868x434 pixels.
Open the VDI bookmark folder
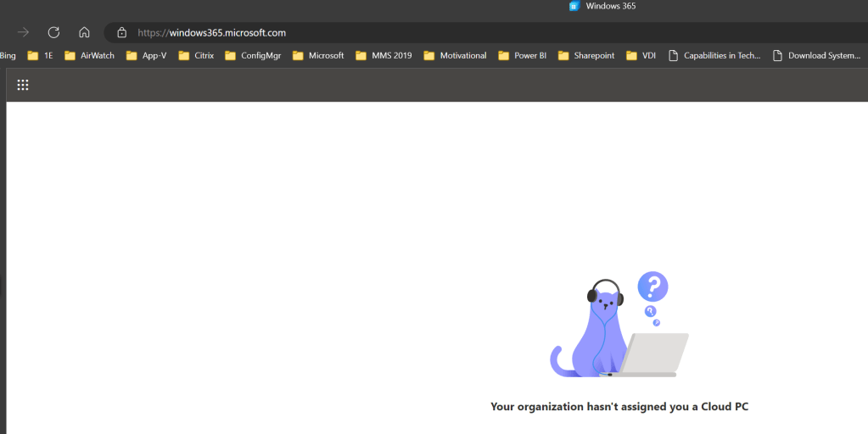coord(643,56)
